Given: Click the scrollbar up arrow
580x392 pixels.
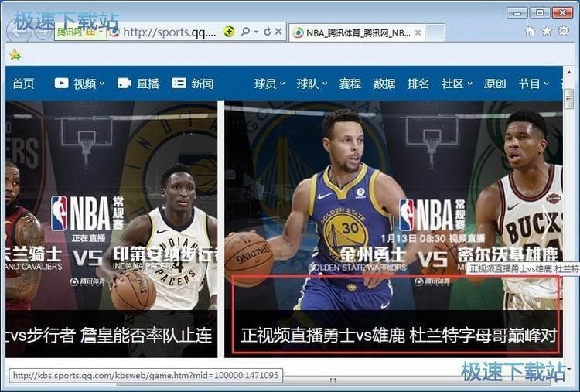Looking at the screenshot, I should [x=569, y=71].
